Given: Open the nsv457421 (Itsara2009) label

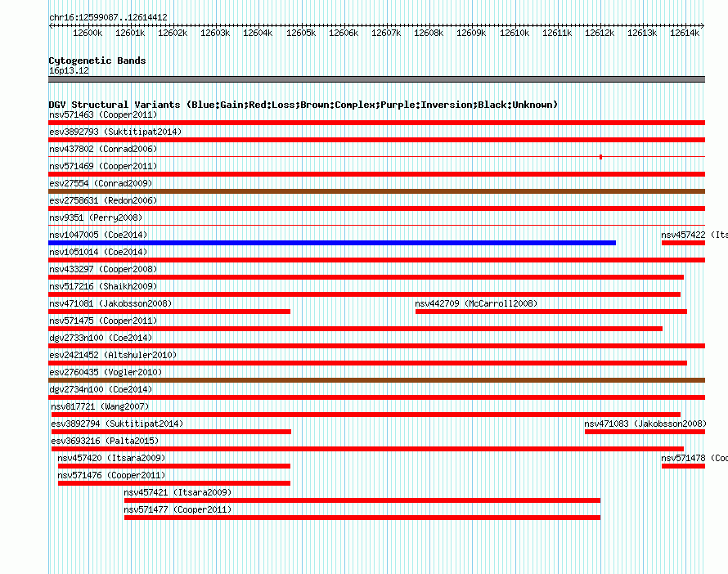Looking at the screenshot, I should (178, 492).
